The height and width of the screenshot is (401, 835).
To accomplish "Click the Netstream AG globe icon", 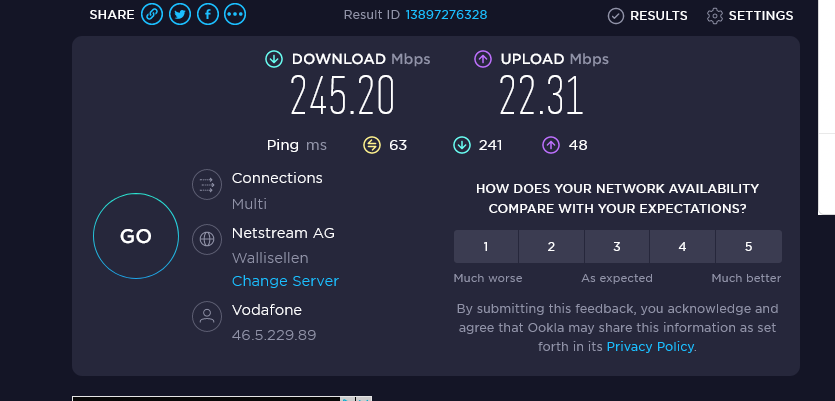I will pos(207,239).
